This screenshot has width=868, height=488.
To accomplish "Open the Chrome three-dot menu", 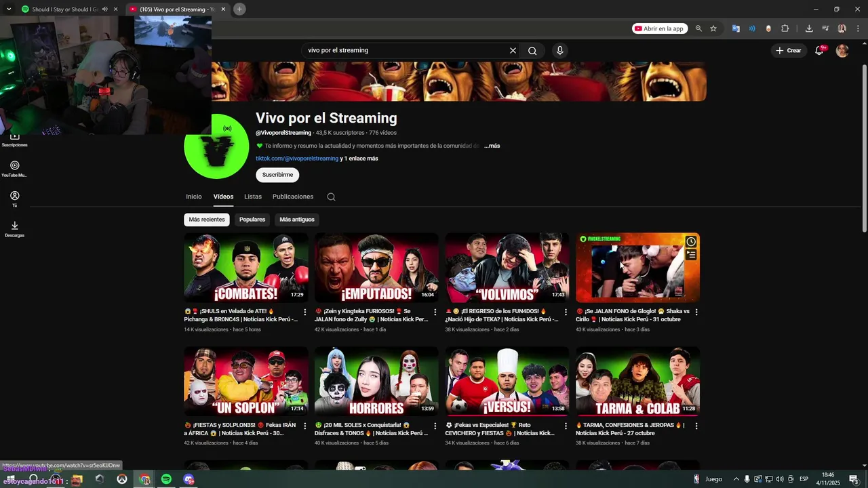I will pos(857,28).
